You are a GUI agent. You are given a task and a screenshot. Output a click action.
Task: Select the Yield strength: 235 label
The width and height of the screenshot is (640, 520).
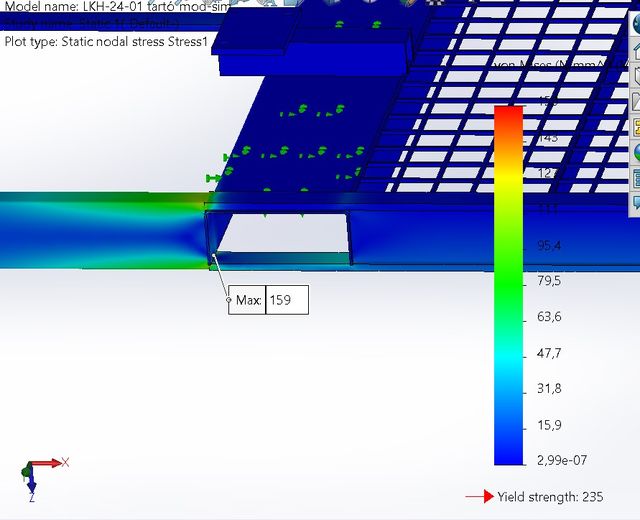[x=550, y=497]
